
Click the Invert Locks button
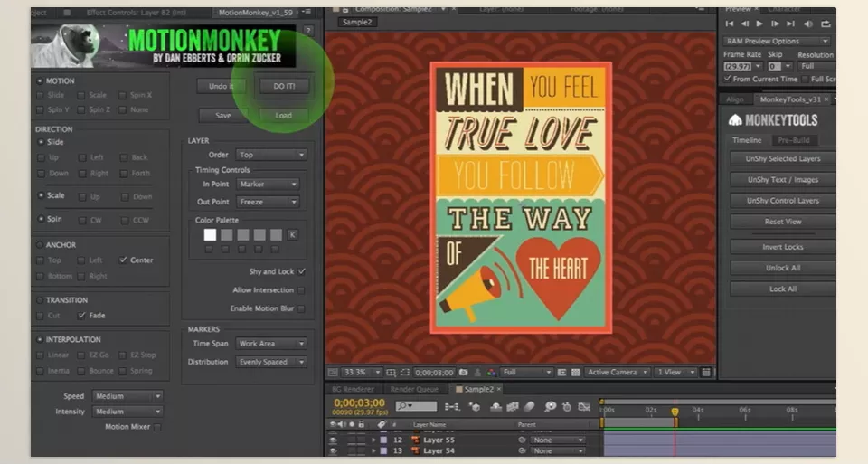click(783, 247)
